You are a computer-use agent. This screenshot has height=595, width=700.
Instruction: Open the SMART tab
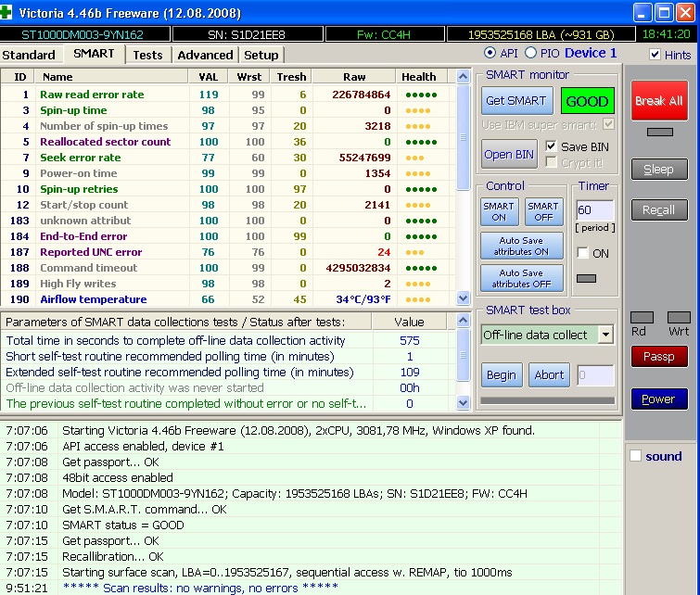[94, 54]
